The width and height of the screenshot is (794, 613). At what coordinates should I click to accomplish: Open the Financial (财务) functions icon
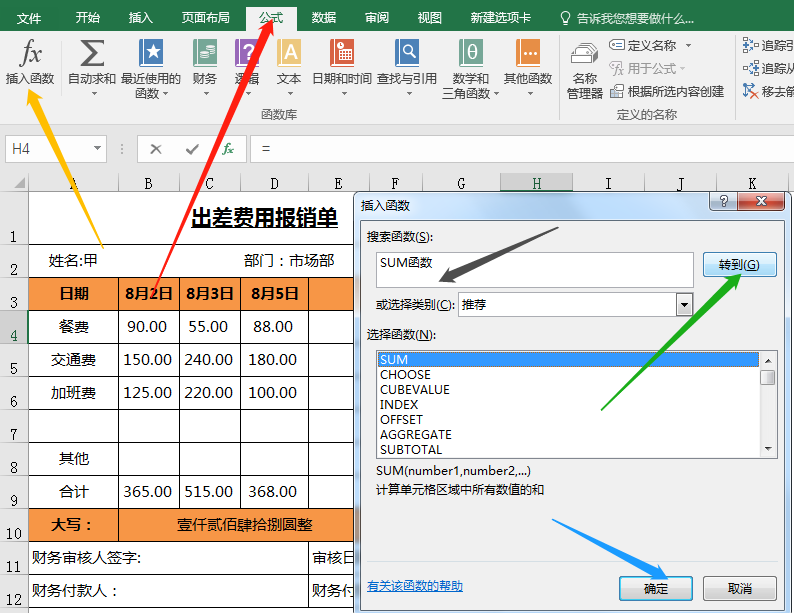tap(205, 53)
